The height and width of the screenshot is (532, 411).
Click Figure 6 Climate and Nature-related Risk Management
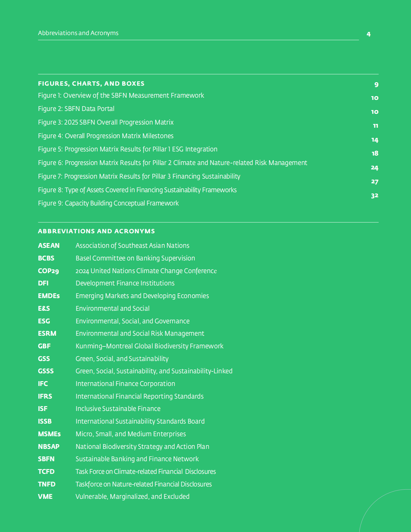(x=172, y=163)
